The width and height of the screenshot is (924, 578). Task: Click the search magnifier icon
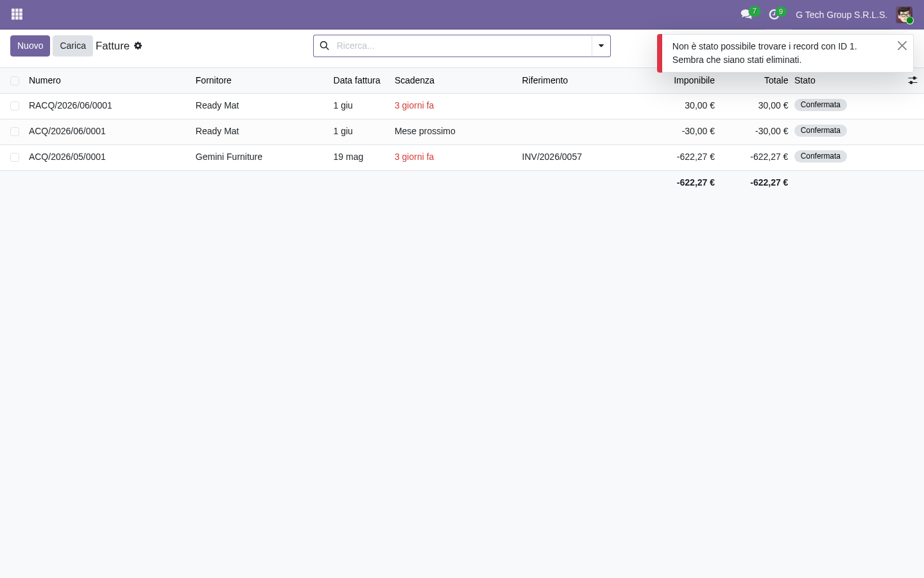[325, 46]
